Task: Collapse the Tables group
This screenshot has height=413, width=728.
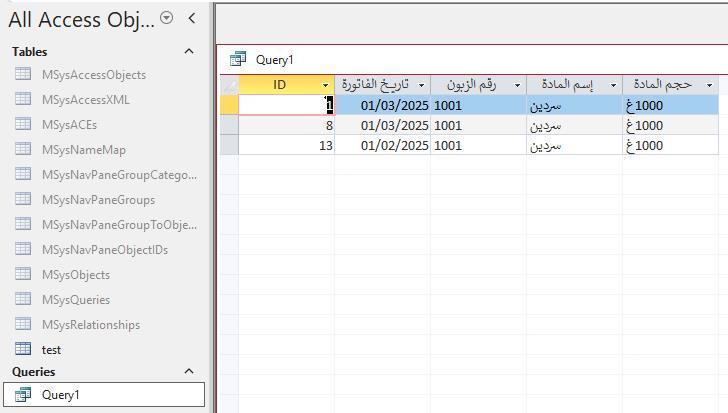Action: tap(189, 52)
